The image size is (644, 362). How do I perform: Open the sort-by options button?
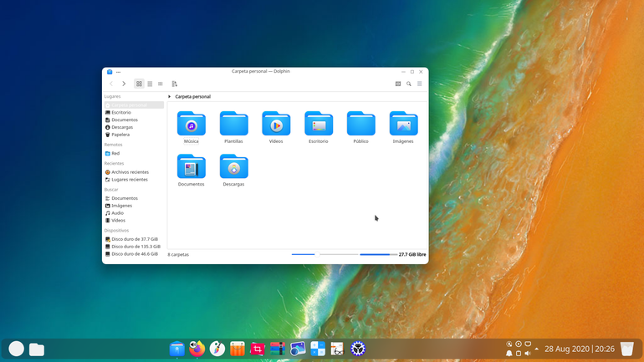click(175, 84)
